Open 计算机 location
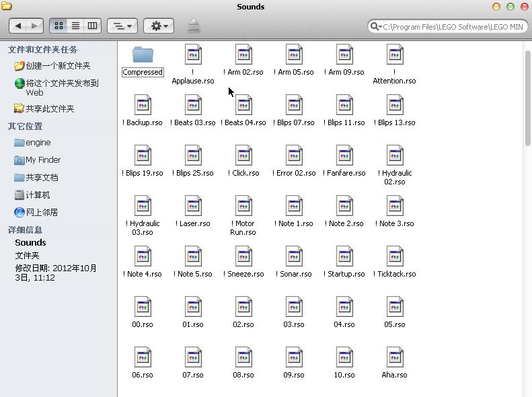This screenshot has height=397, width=532. click(32, 195)
